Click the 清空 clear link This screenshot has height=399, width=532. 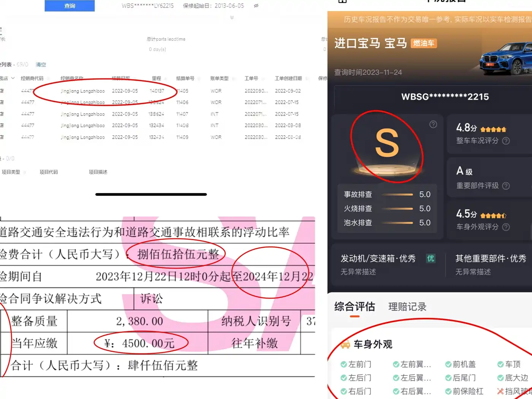(x=41, y=65)
